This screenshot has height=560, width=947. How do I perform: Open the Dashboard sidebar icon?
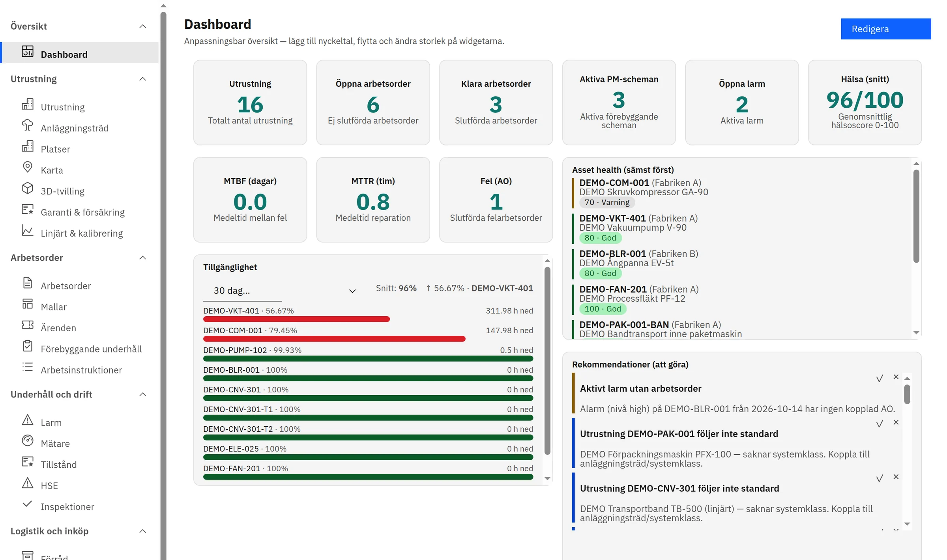(x=28, y=52)
